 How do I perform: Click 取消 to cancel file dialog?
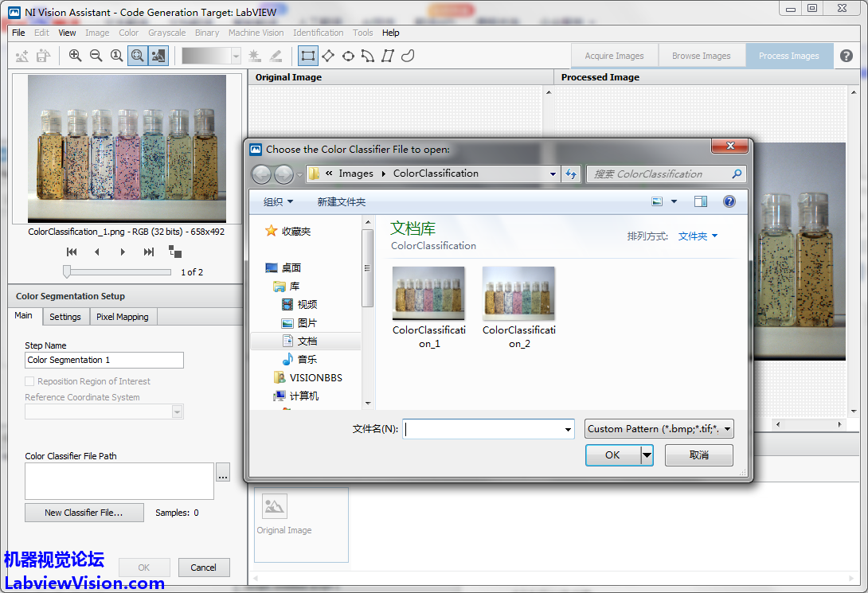tap(698, 455)
